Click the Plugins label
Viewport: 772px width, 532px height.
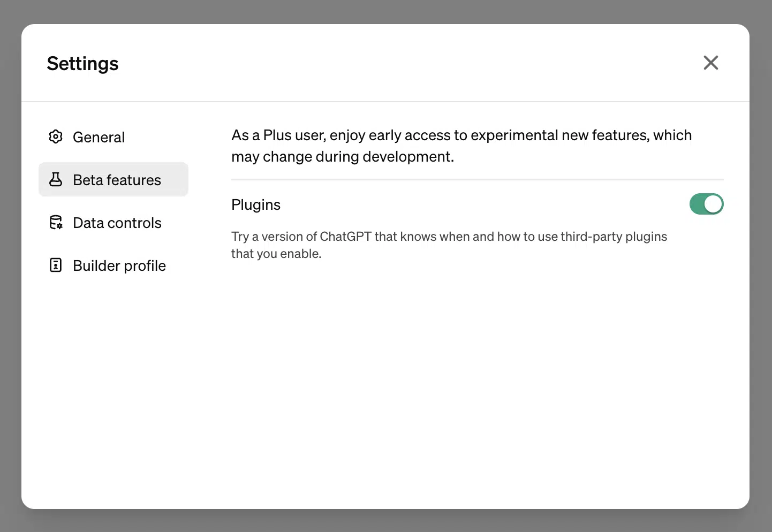(256, 204)
